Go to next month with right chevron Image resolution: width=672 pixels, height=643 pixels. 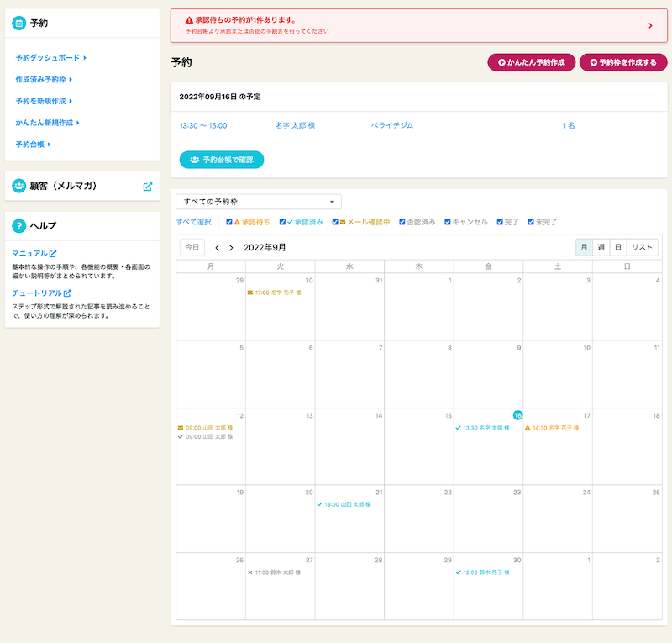231,248
